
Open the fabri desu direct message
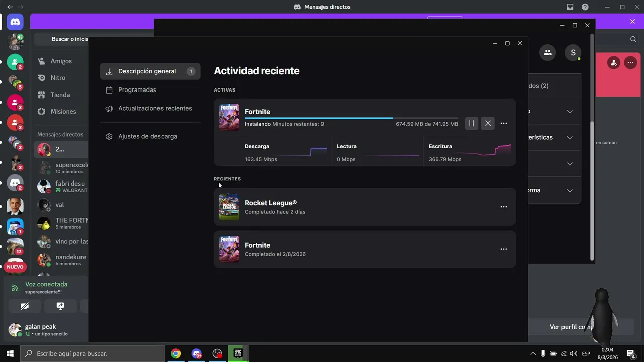[61, 186]
